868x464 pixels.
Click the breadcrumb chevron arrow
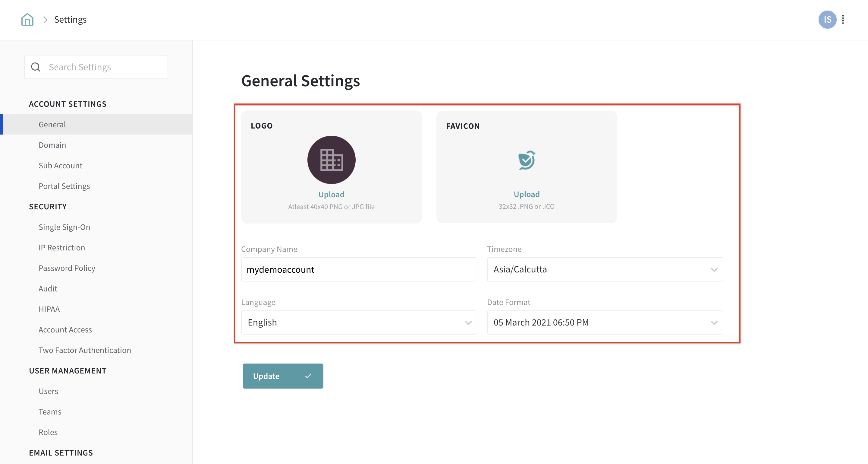(46, 20)
